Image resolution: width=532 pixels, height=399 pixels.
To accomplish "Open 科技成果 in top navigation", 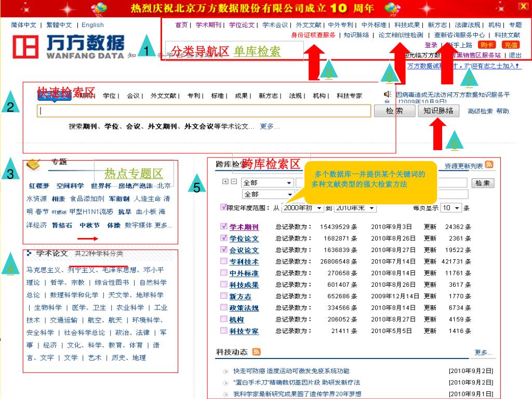I will 407,25.
